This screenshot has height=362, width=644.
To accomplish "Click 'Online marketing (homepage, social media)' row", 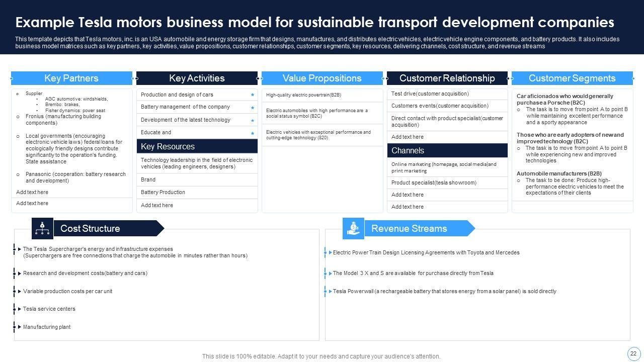I will (447, 167).
